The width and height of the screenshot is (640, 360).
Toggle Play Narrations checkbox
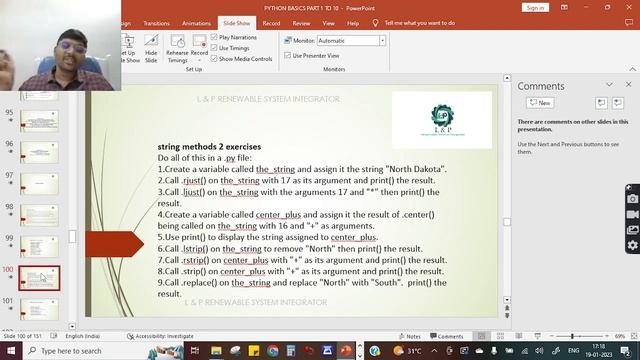click(x=214, y=37)
